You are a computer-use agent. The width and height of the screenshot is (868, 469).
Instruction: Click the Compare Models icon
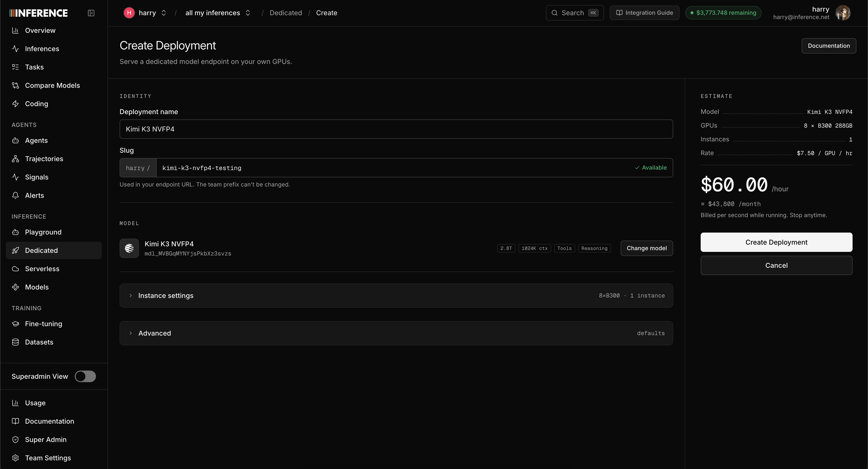(x=15, y=85)
